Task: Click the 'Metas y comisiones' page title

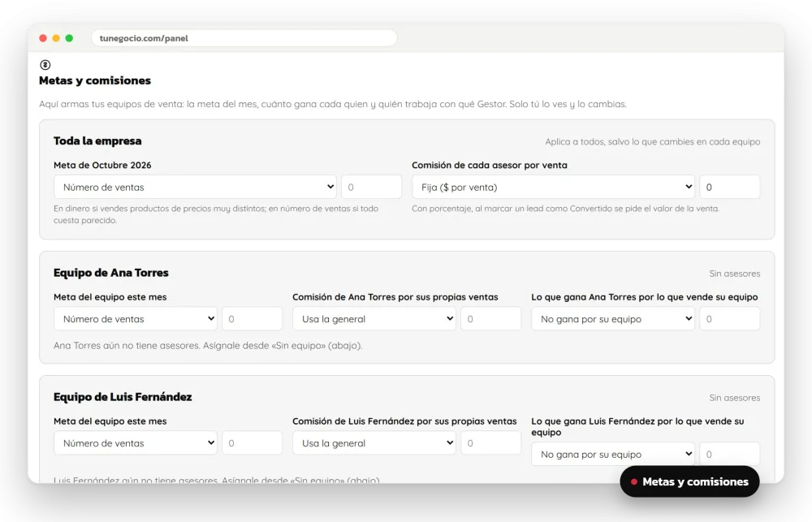Action: pos(95,80)
